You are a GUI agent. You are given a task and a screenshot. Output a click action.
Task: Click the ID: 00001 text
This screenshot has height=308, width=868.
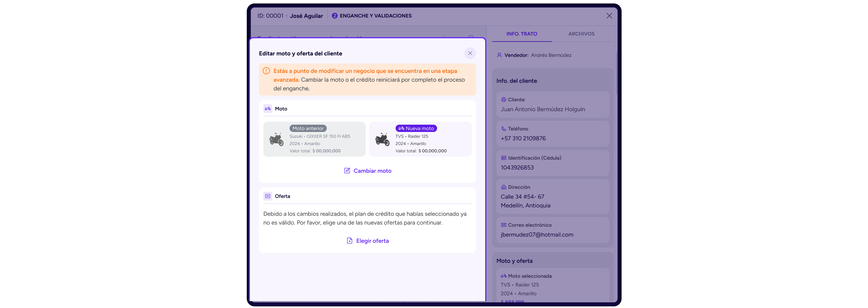(270, 16)
